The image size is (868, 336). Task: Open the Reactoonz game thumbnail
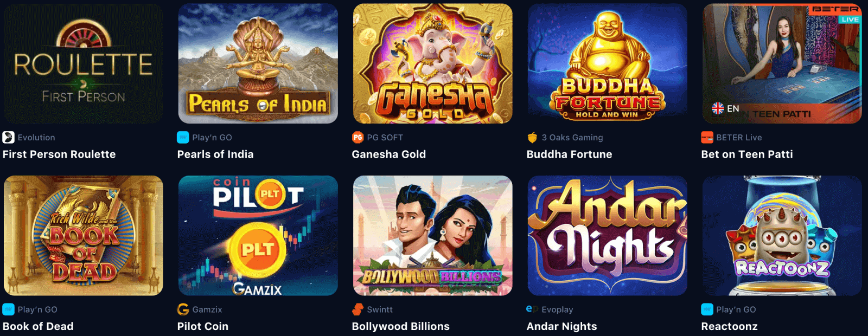[x=782, y=235]
